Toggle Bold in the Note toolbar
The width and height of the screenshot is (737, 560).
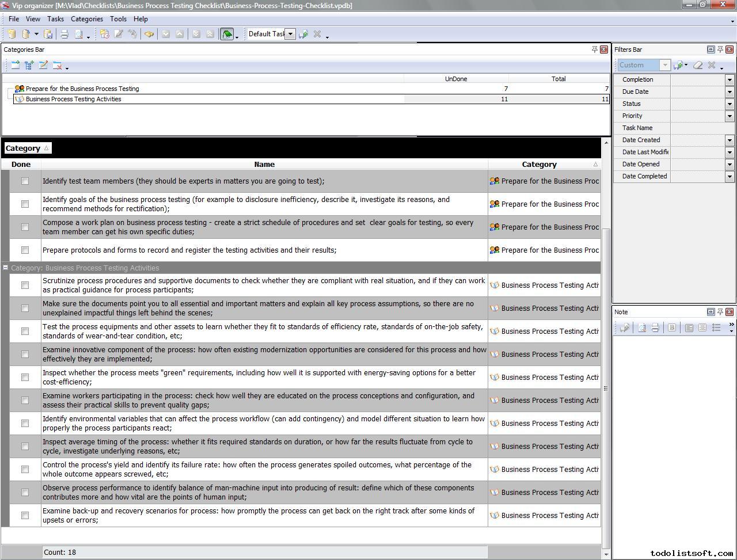click(x=671, y=327)
